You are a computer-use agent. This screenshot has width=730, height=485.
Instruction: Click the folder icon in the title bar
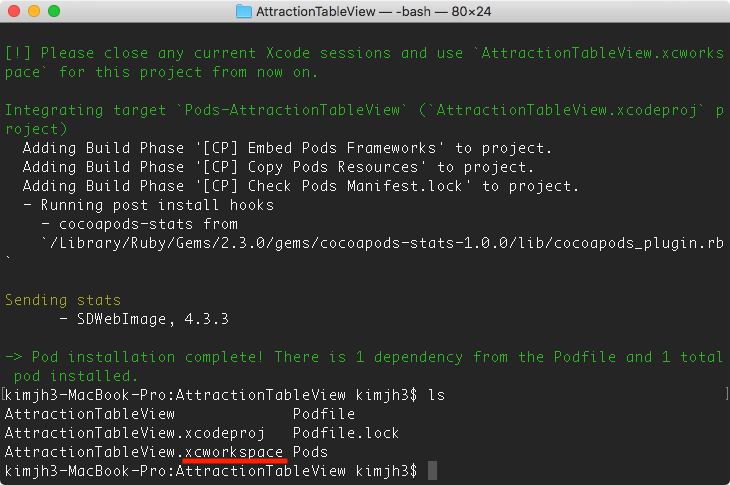[x=244, y=12]
